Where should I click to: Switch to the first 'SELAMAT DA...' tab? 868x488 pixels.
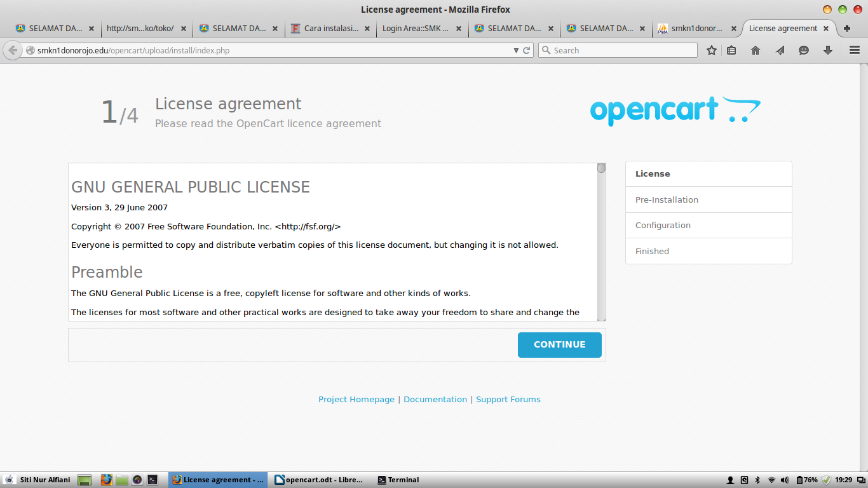(55, 29)
